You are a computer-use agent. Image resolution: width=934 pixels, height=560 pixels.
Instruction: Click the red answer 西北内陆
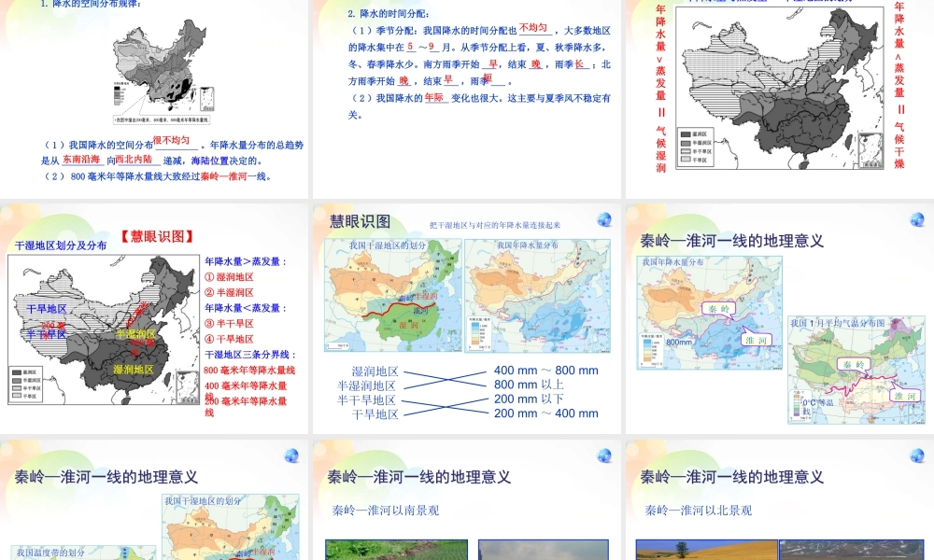134,159
